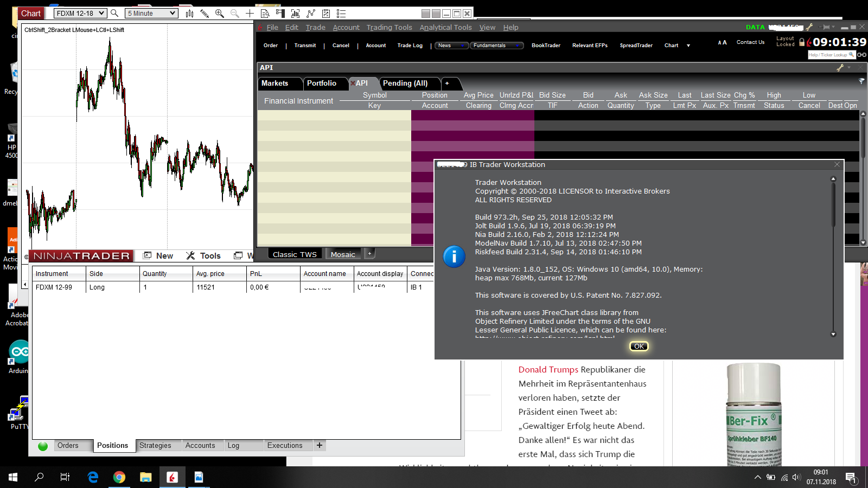The image size is (868, 488).
Task: Click the font size AA icon in TWS
Action: tap(722, 42)
